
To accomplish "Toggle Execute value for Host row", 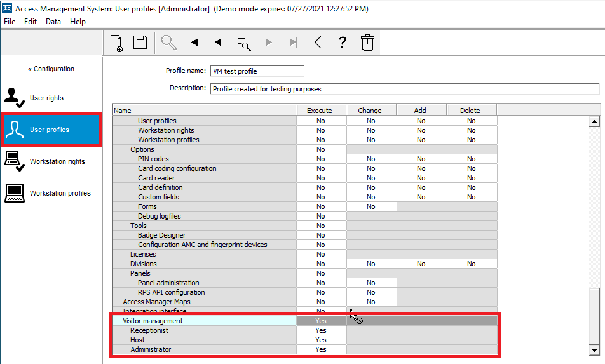I will point(321,340).
